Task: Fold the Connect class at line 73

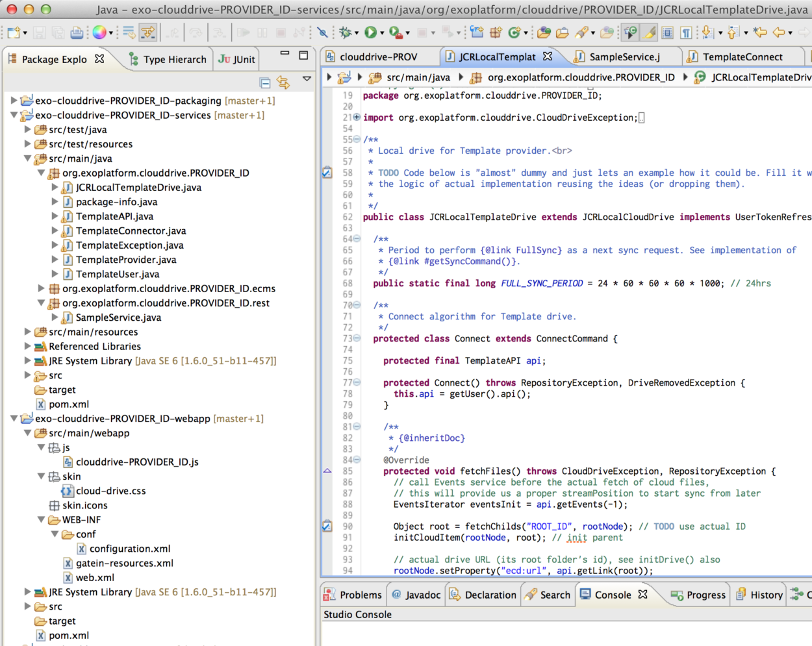Action: (x=357, y=339)
